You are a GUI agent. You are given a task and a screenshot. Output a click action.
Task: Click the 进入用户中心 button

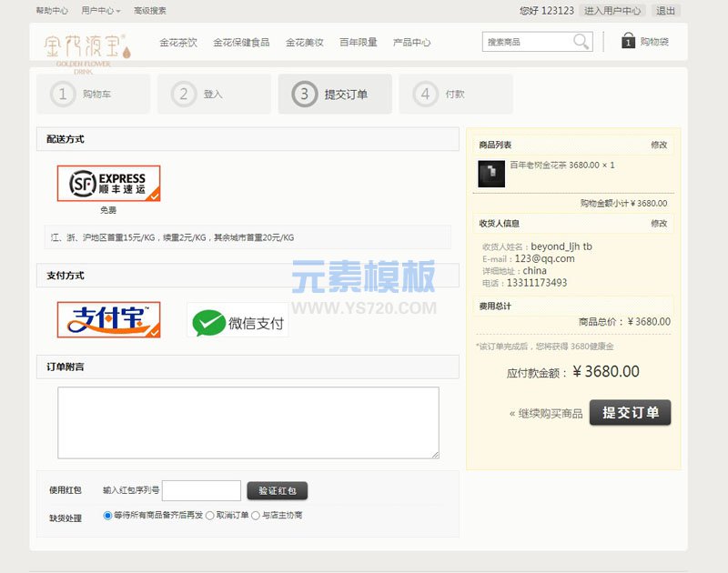click(x=612, y=11)
